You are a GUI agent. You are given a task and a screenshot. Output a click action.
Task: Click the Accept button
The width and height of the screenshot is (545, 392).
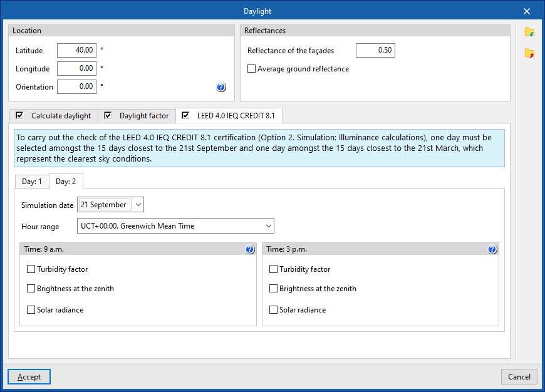click(29, 377)
